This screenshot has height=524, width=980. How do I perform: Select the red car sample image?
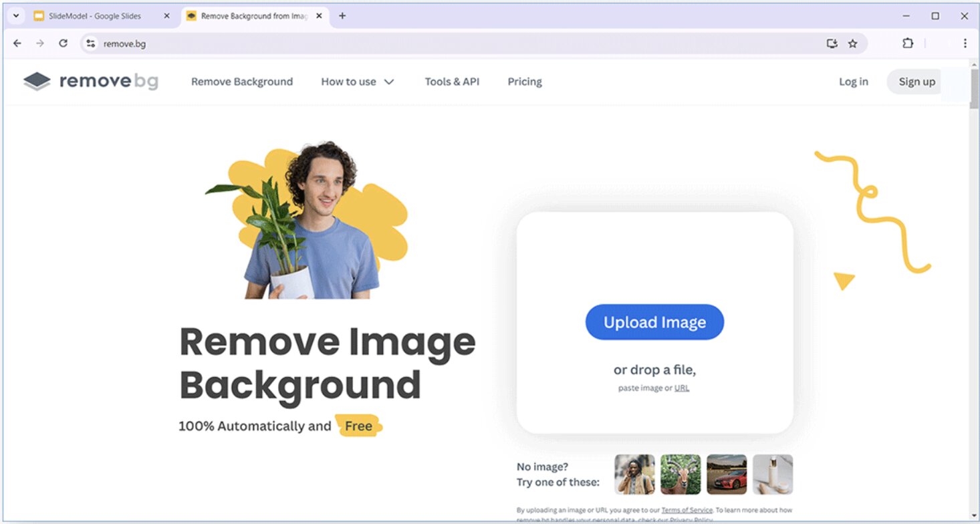pyautogui.click(x=727, y=475)
